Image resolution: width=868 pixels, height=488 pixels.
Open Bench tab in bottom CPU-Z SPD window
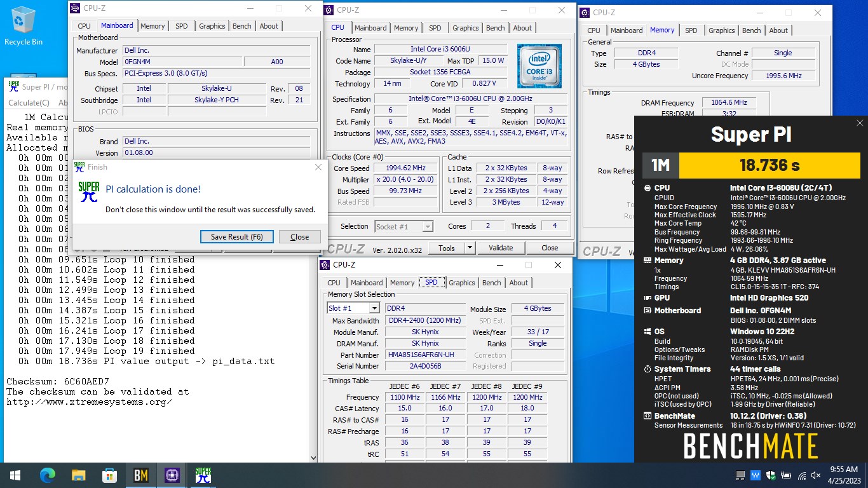(491, 283)
